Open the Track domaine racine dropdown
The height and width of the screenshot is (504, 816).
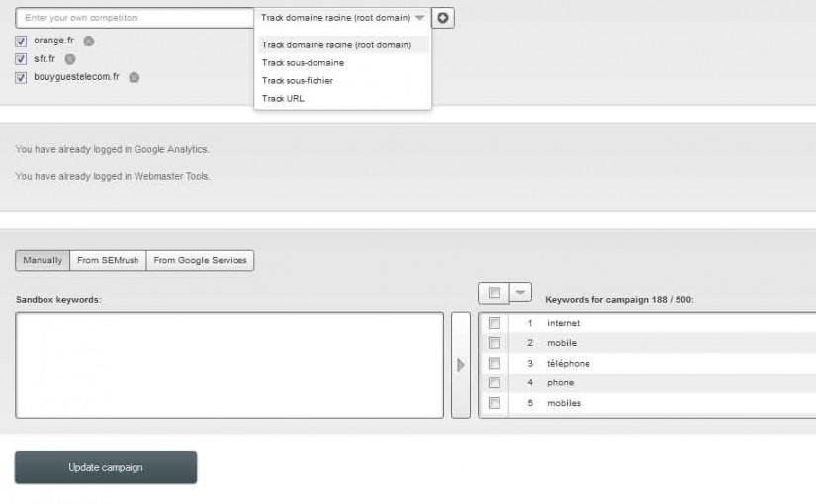coord(342,18)
